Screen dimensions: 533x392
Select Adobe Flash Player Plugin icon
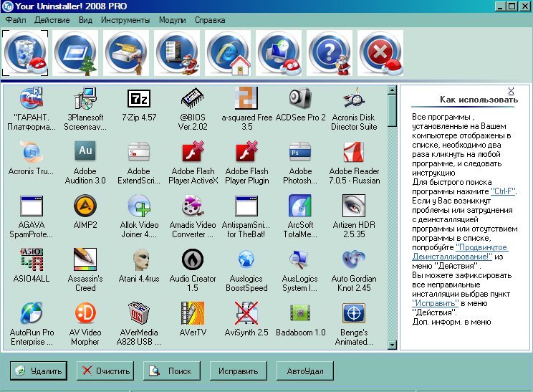[x=246, y=152]
